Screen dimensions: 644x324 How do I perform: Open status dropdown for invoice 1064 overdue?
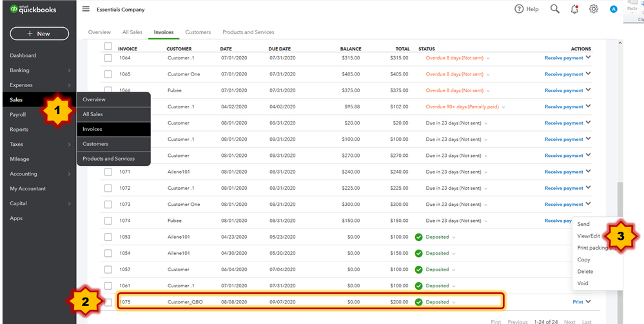point(488,58)
